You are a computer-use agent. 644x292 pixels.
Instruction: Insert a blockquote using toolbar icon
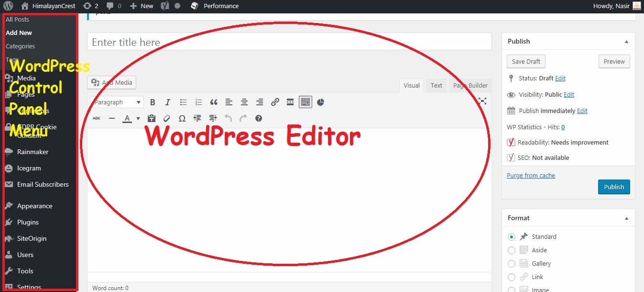point(214,102)
